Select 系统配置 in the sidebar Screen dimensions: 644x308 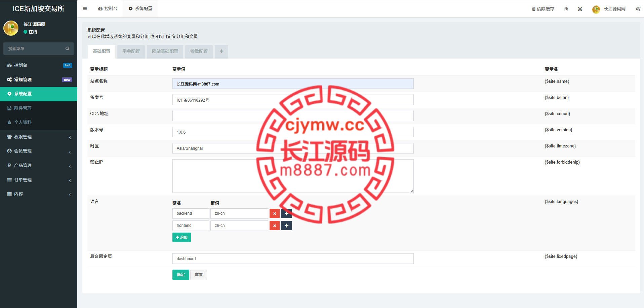(x=39, y=94)
